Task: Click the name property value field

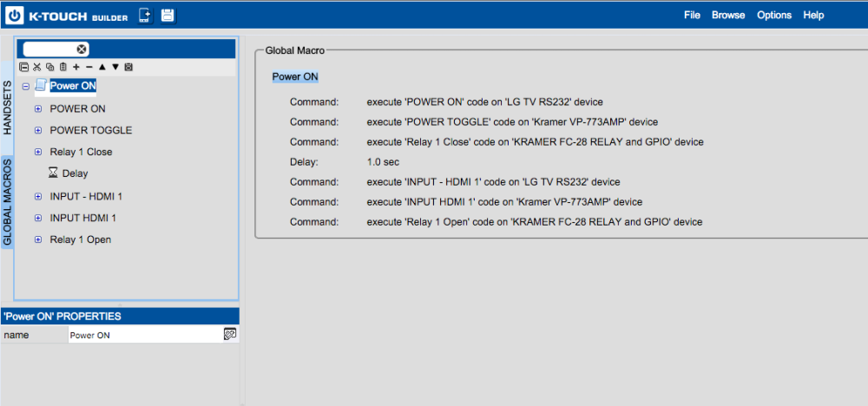Action: 146,335
